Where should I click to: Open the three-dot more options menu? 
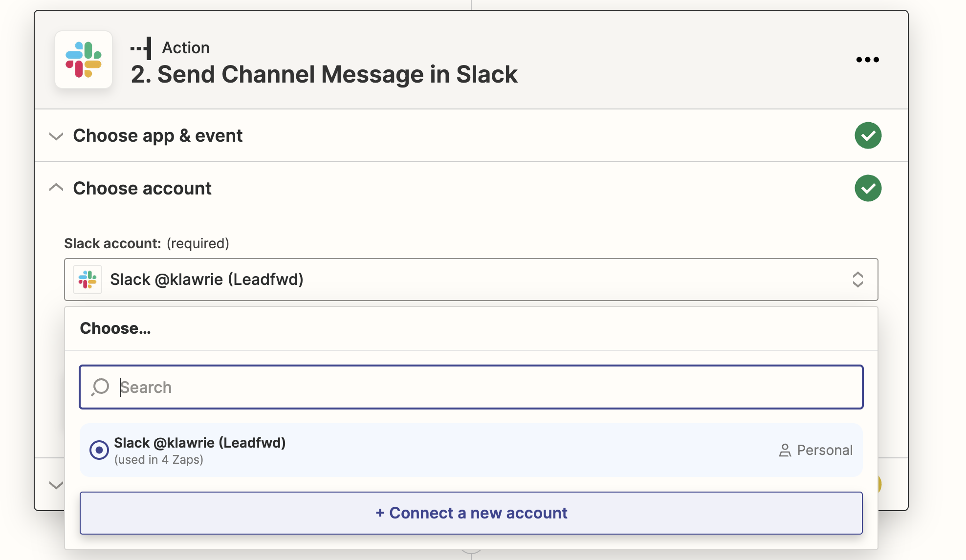(867, 60)
